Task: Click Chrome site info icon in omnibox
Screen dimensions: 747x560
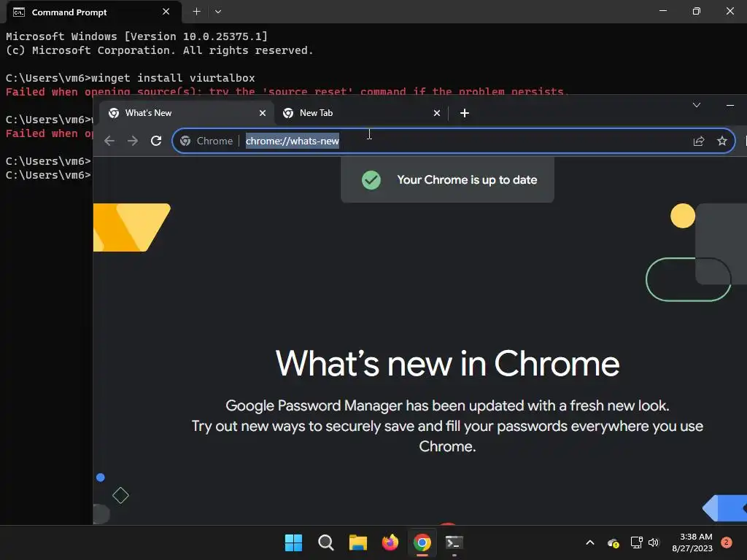Action: tap(186, 141)
